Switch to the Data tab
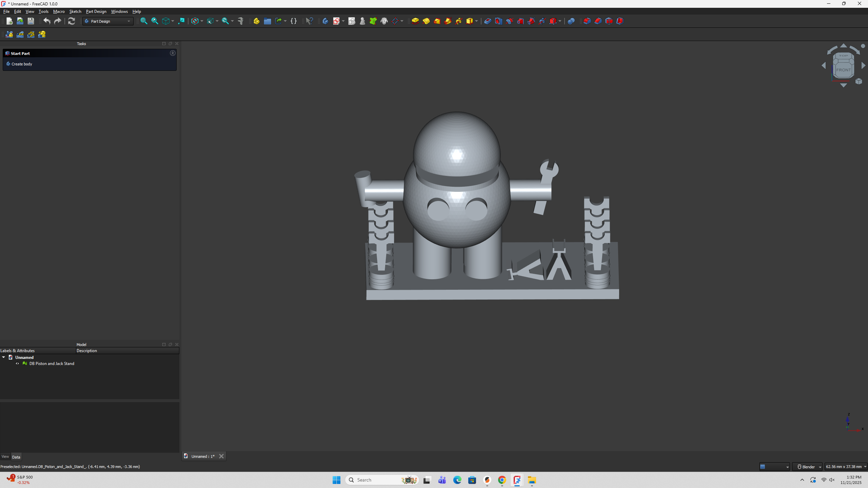The height and width of the screenshot is (488, 868). click(16, 457)
